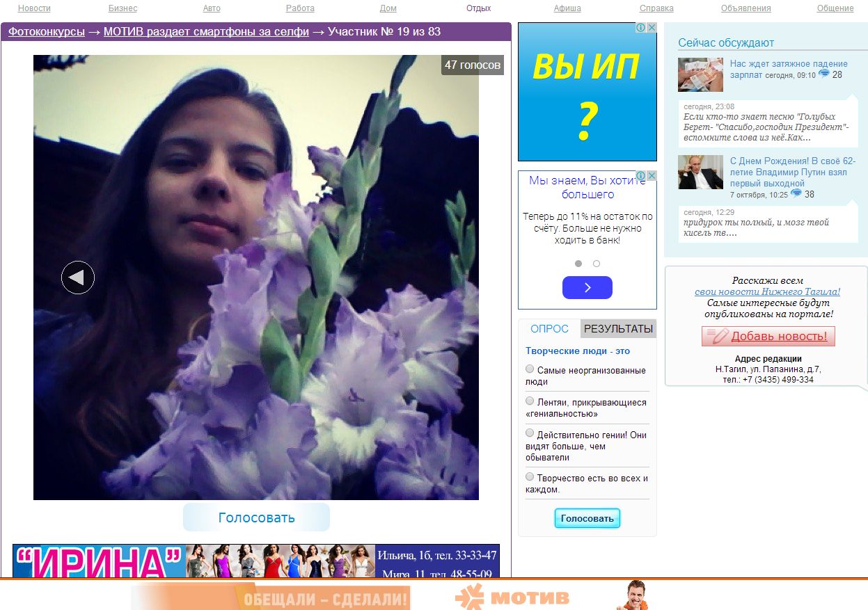Open Бизнес in top navigation
868x610 pixels.
pos(123,8)
